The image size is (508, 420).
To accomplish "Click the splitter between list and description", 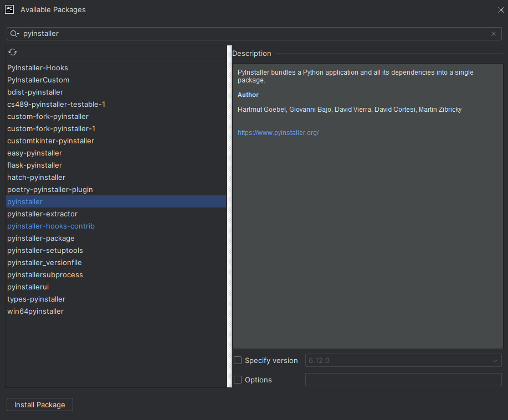I will click(229, 216).
